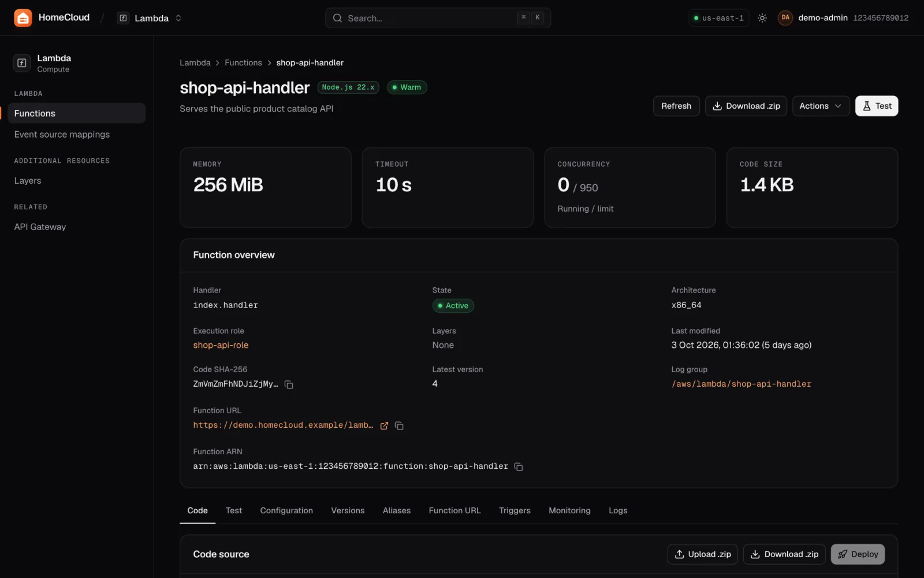The width and height of the screenshot is (924, 578).
Task: Click the Node.js 22.x runtime badge
Action: pyautogui.click(x=348, y=87)
